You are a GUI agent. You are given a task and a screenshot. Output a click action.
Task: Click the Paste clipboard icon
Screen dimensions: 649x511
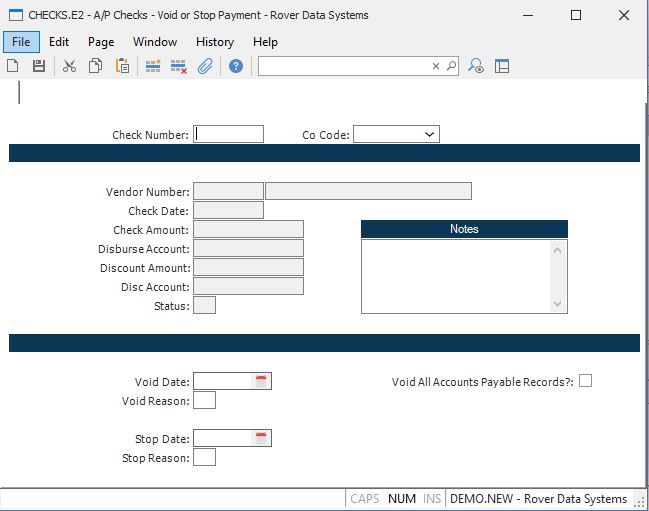tap(122, 66)
